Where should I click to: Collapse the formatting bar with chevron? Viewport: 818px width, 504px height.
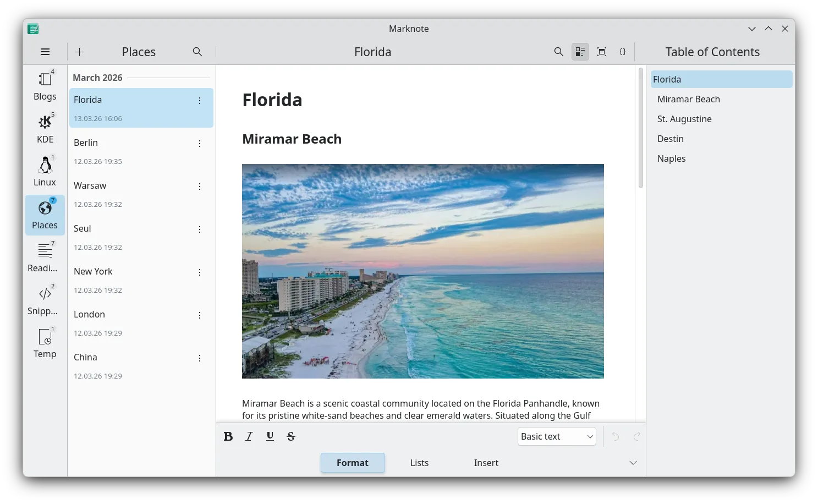coord(633,463)
